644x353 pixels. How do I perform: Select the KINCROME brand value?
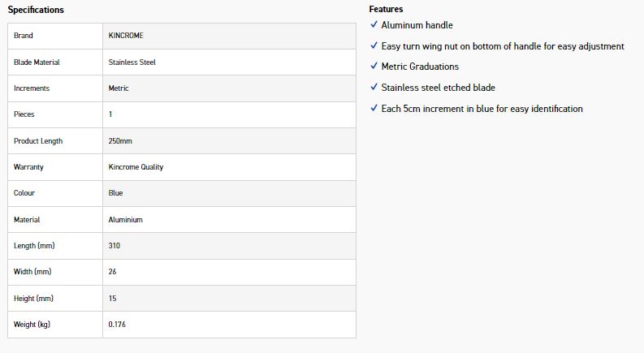126,36
